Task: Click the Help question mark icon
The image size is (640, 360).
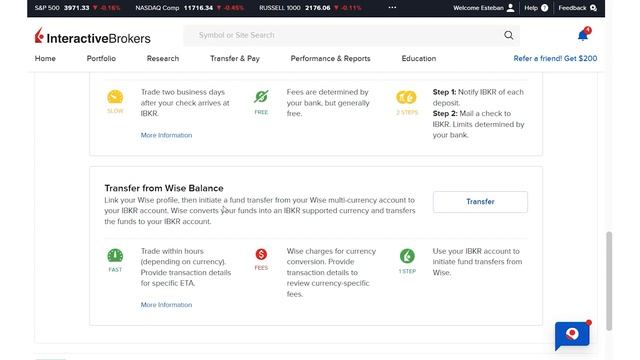Action: [x=544, y=8]
